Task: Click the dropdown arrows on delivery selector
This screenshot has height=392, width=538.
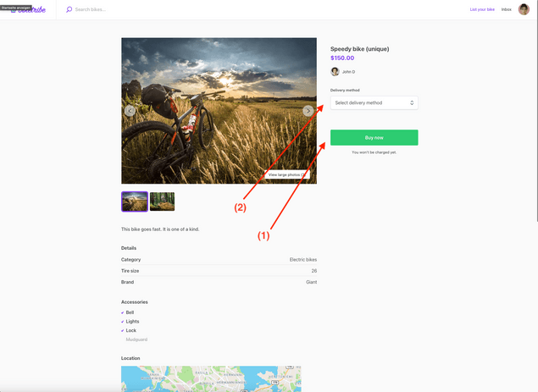Action: [412, 102]
